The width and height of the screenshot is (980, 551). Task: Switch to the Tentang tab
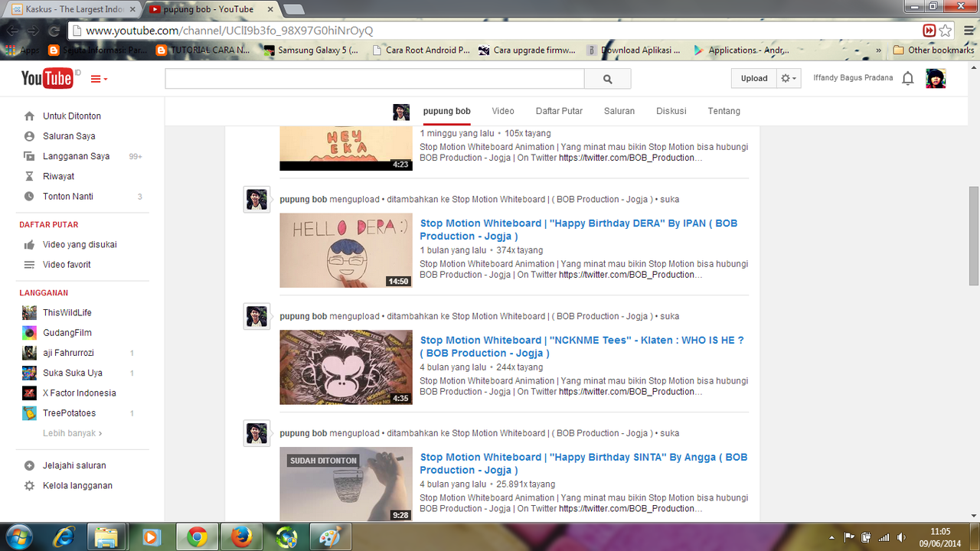click(x=724, y=111)
